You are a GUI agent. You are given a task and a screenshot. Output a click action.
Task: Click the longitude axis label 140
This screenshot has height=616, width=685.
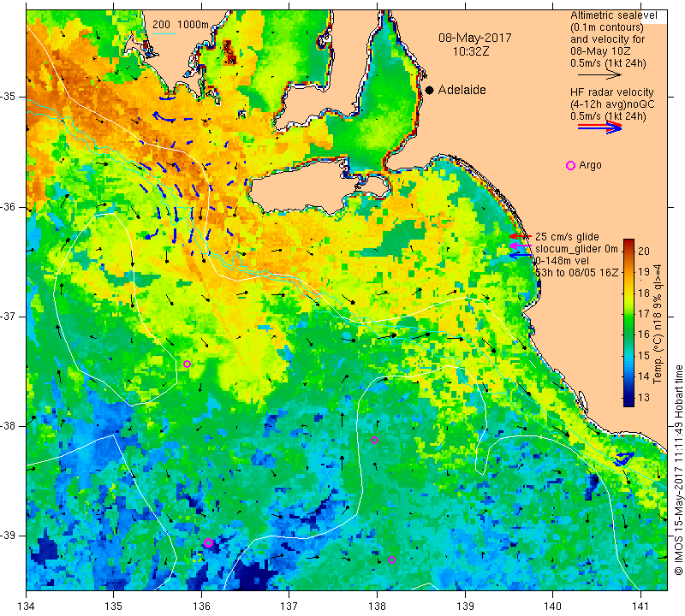[552, 606]
